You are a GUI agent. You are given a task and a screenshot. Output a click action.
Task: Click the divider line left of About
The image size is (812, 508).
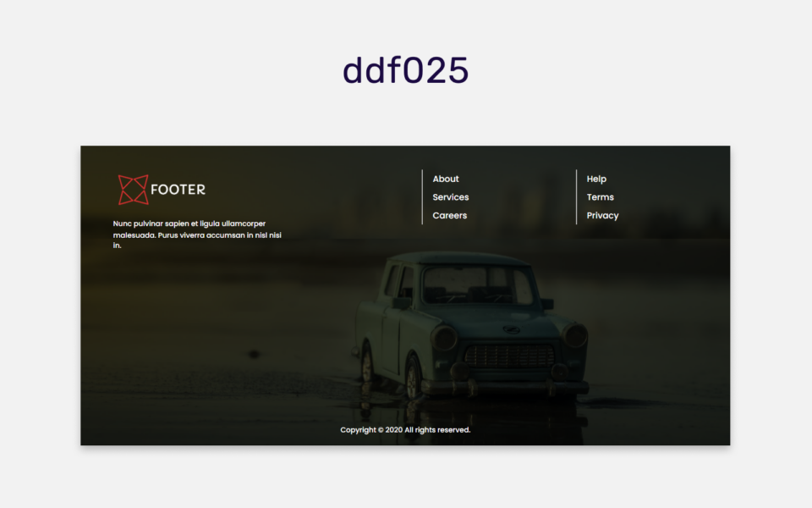pyautogui.click(x=423, y=196)
